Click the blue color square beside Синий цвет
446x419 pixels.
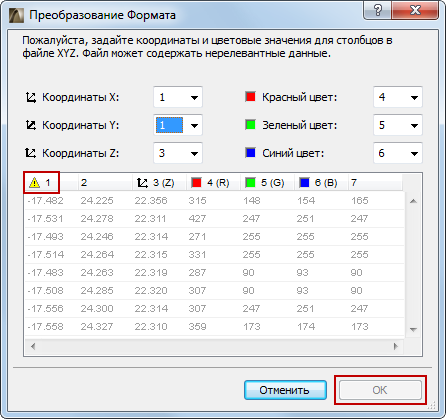(x=250, y=153)
